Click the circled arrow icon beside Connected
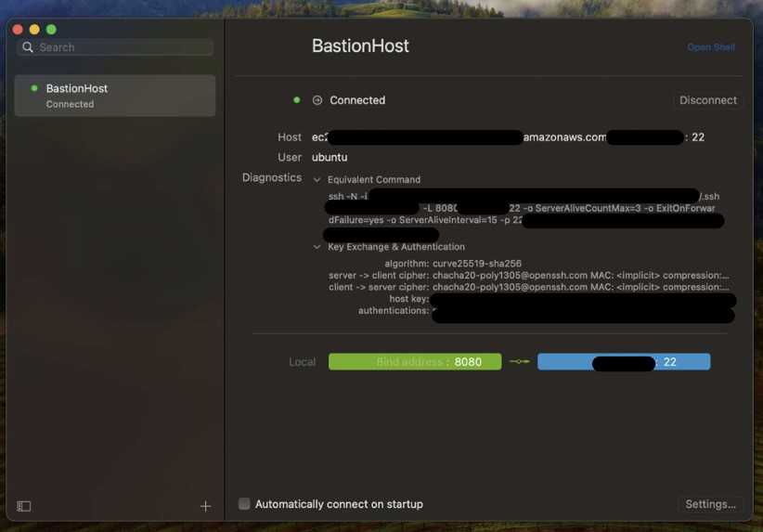This screenshot has height=532, width=763. [317, 100]
